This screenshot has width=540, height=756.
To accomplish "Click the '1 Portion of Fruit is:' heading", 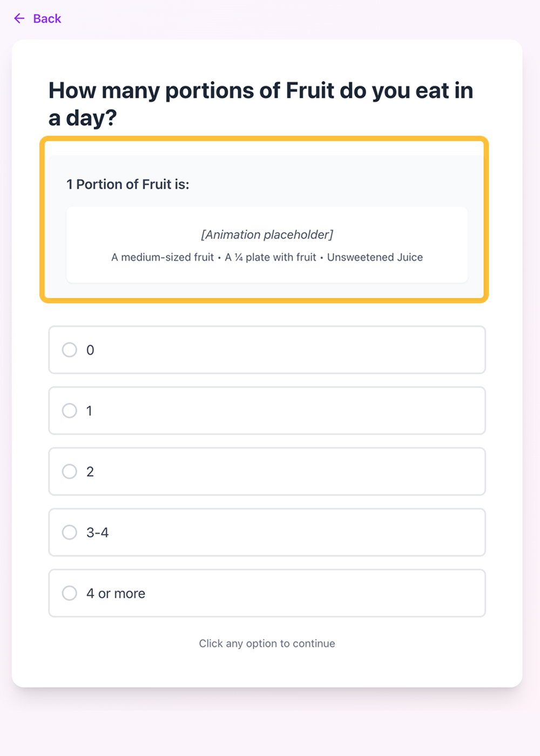I will point(128,185).
